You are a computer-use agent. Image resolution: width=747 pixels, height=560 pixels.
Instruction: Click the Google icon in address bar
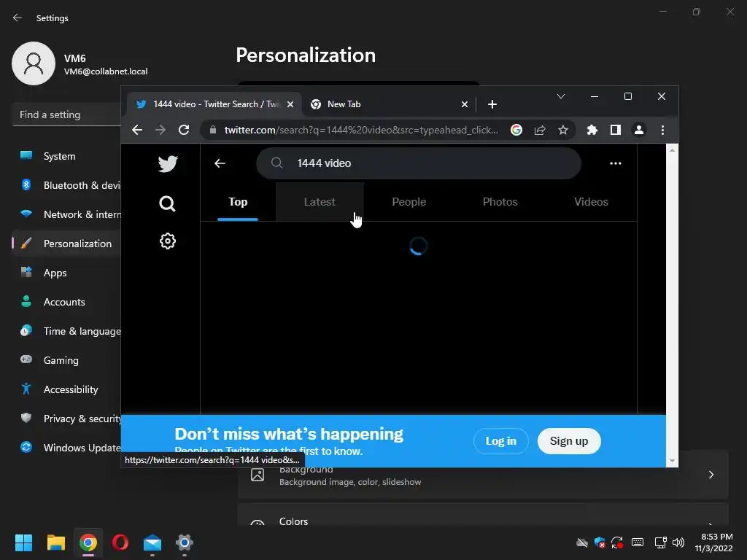click(516, 130)
